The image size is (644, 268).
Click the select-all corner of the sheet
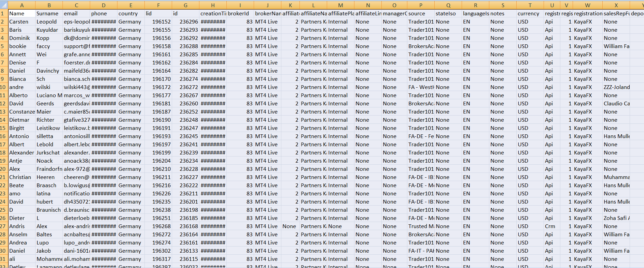(4, 5)
